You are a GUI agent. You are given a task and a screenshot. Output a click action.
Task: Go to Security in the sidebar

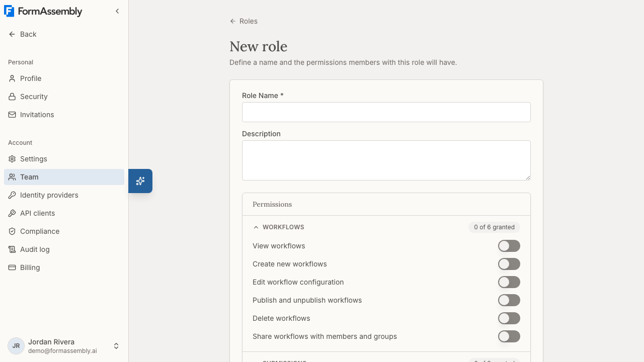(64, 97)
